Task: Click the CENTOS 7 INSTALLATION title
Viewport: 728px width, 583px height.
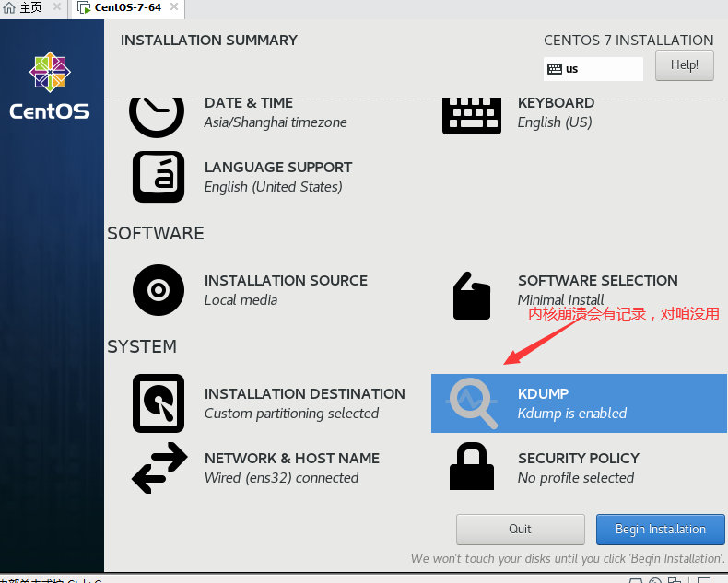Action: [x=628, y=41]
